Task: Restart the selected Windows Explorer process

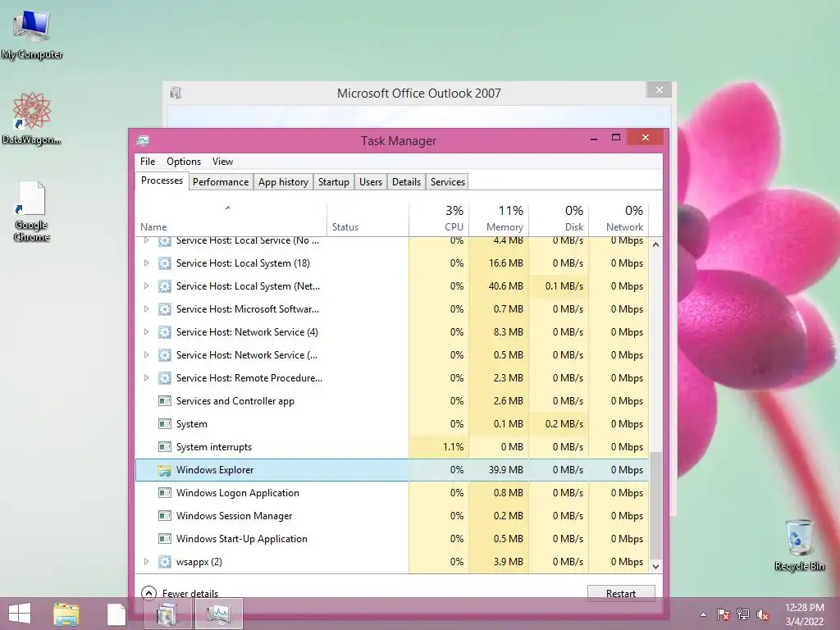Action: [621, 593]
